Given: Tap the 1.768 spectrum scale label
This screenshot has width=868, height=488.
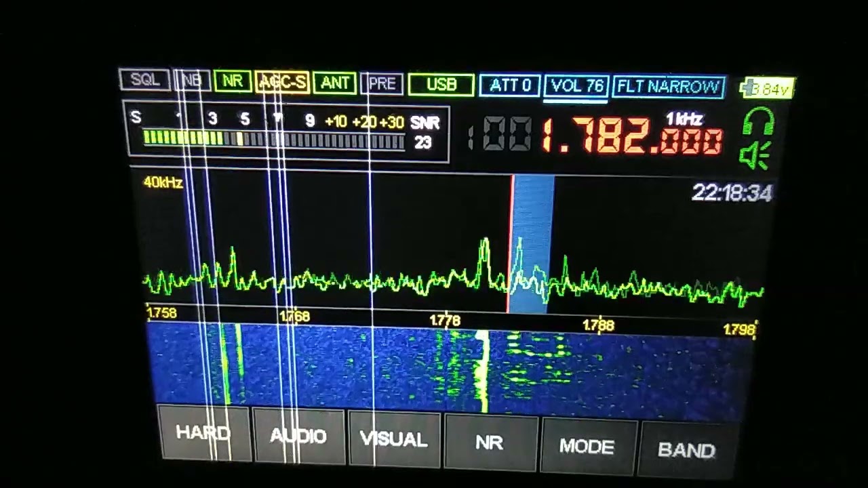Looking at the screenshot, I should tap(294, 317).
